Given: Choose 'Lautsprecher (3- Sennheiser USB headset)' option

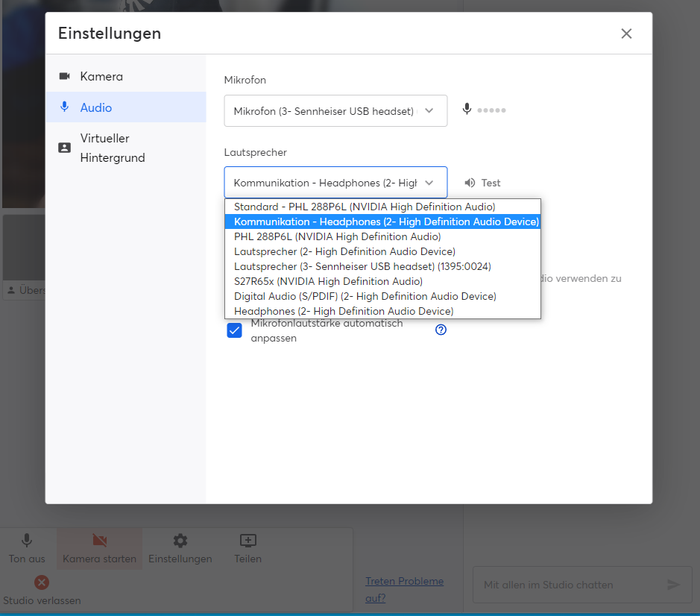Looking at the screenshot, I should click(362, 266).
